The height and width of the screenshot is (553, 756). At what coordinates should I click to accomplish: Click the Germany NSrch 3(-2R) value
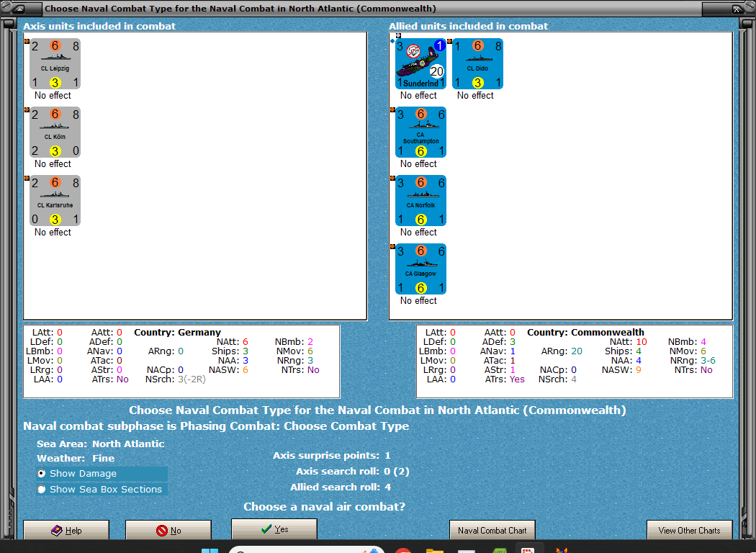192,379
